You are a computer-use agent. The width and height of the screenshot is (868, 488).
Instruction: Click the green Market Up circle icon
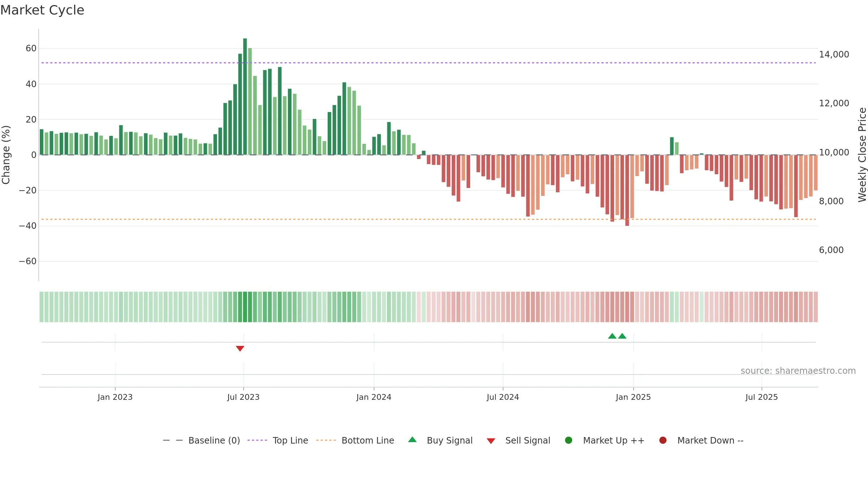click(x=569, y=440)
